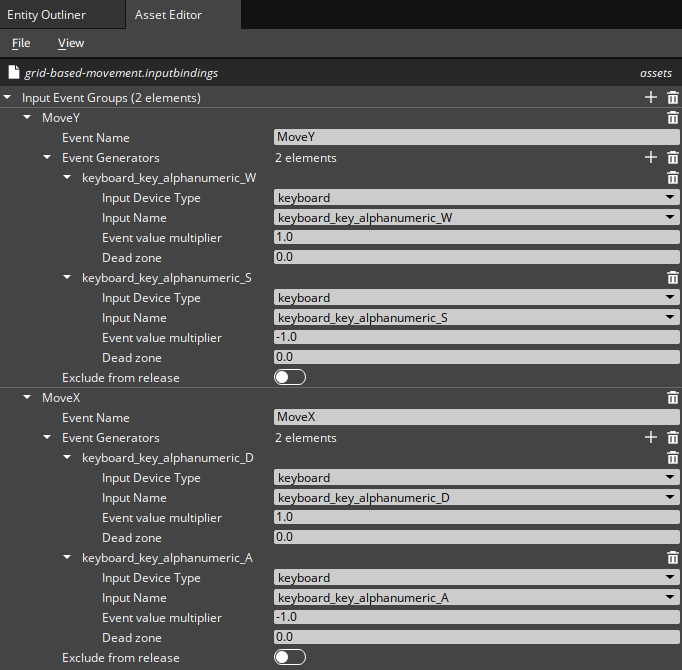Delete the MoveX event group
The height and width of the screenshot is (670, 682).
[673, 398]
